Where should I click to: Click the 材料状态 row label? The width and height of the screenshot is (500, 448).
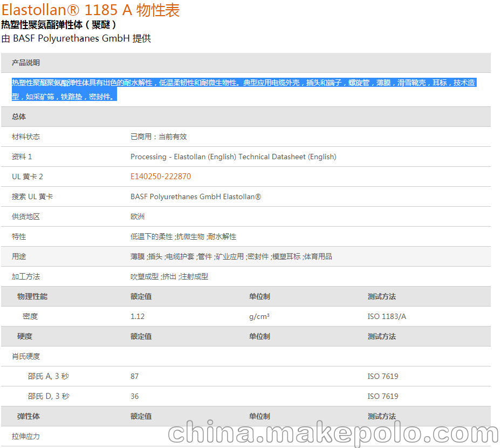[x=26, y=137]
